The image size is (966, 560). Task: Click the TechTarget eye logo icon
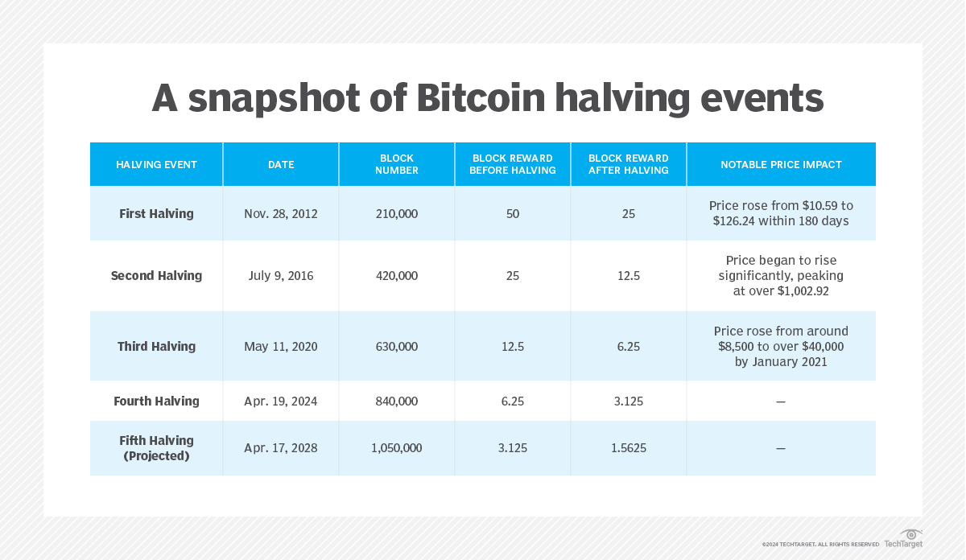click(x=911, y=535)
